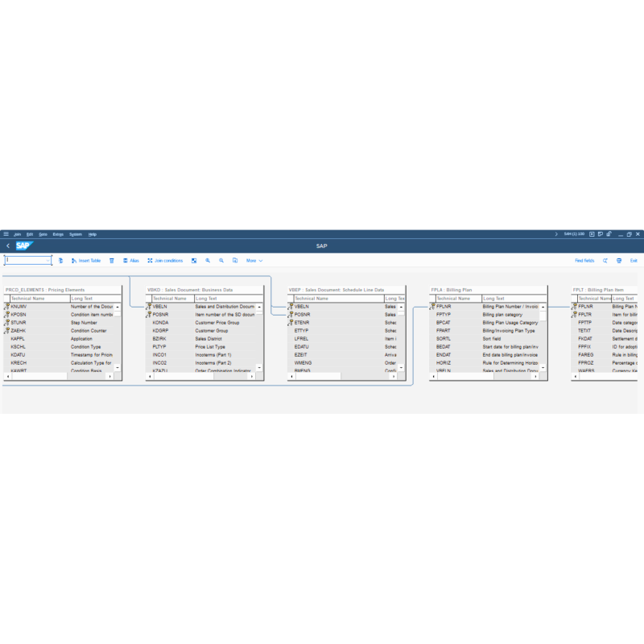Open the Join conditions tool
Screen dimensions: 644x644
pos(163,261)
